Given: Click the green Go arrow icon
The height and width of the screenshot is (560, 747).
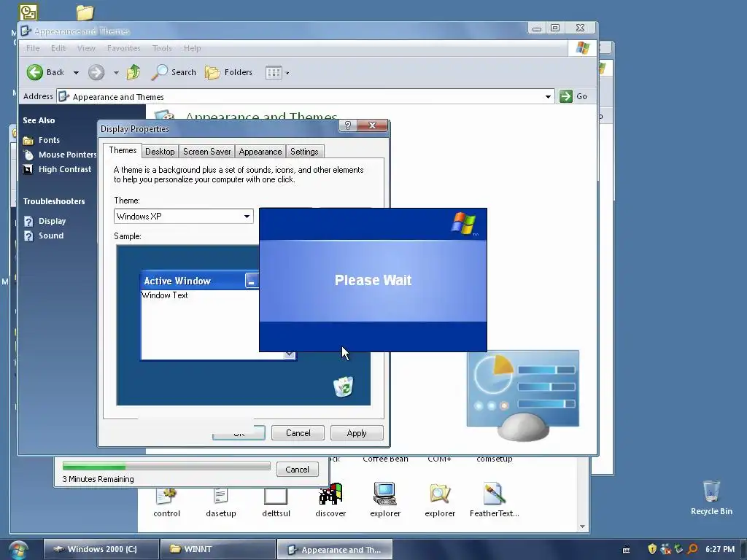Looking at the screenshot, I should pyautogui.click(x=565, y=96).
